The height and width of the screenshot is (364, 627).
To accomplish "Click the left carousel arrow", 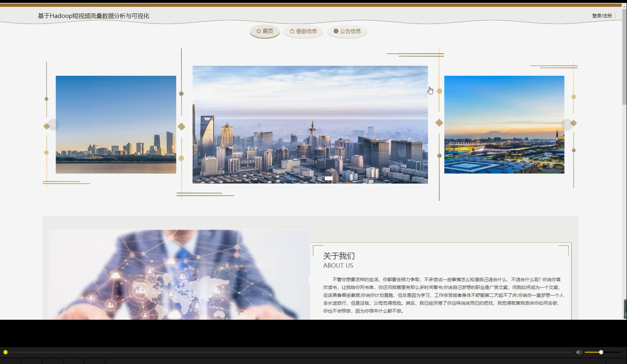I will point(53,124).
